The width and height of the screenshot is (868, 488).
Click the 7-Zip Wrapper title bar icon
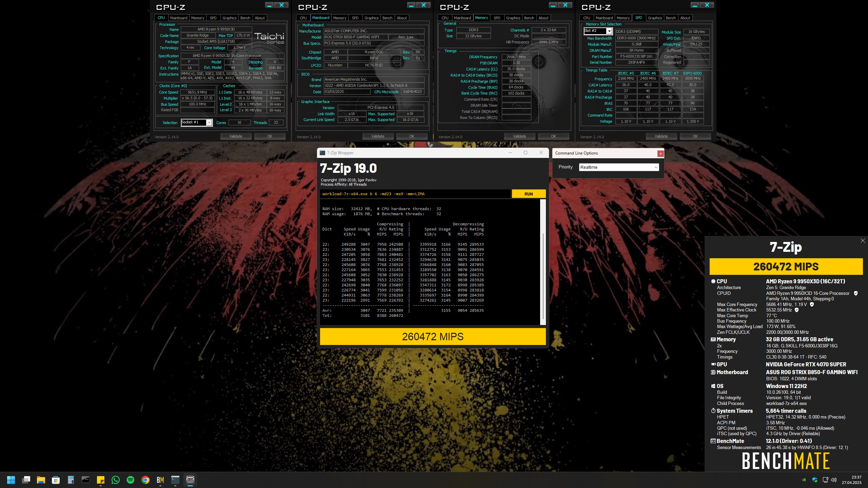(322, 153)
